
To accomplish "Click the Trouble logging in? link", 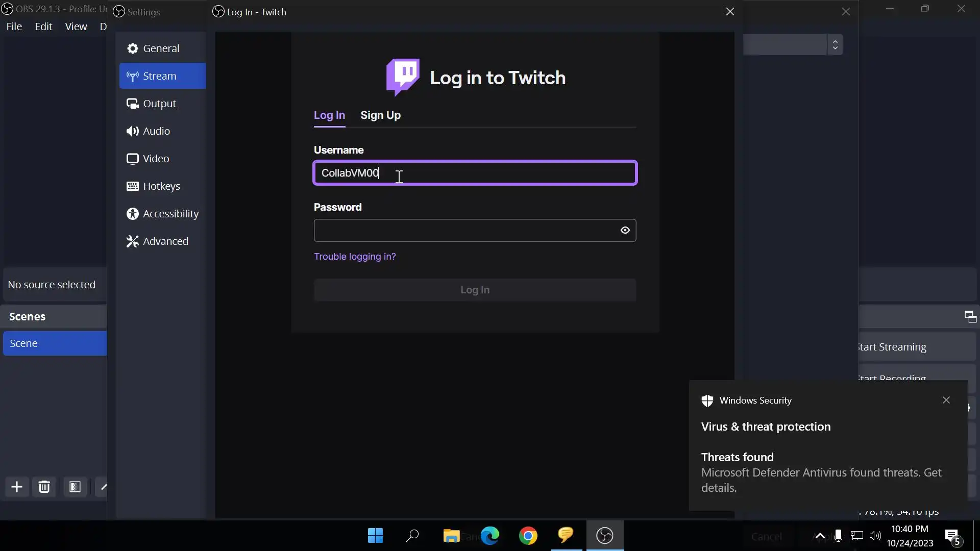I will 355,257.
